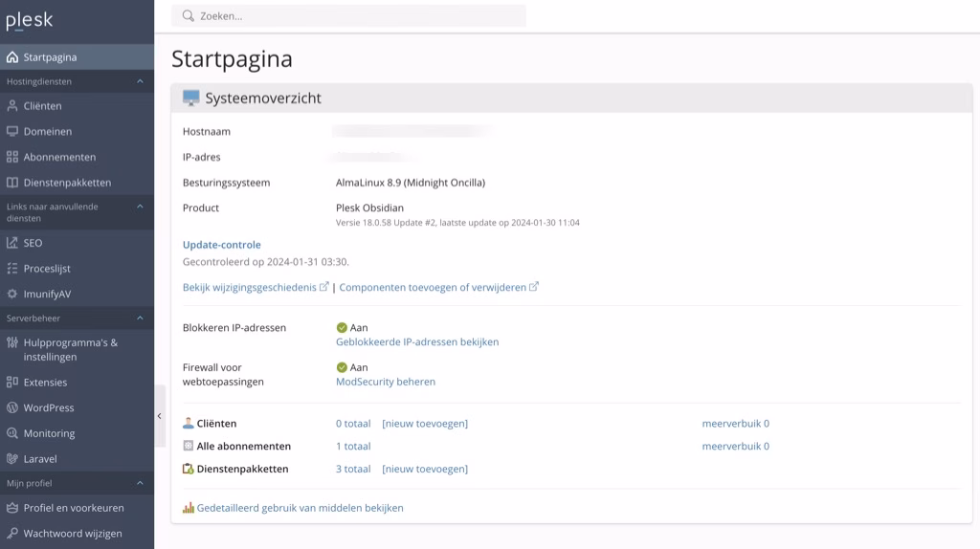Click the AlmaLinux 8.9 (Midnight Oncilla) text
980x549 pixels.
pyautogui.click(x=410, y=183)
